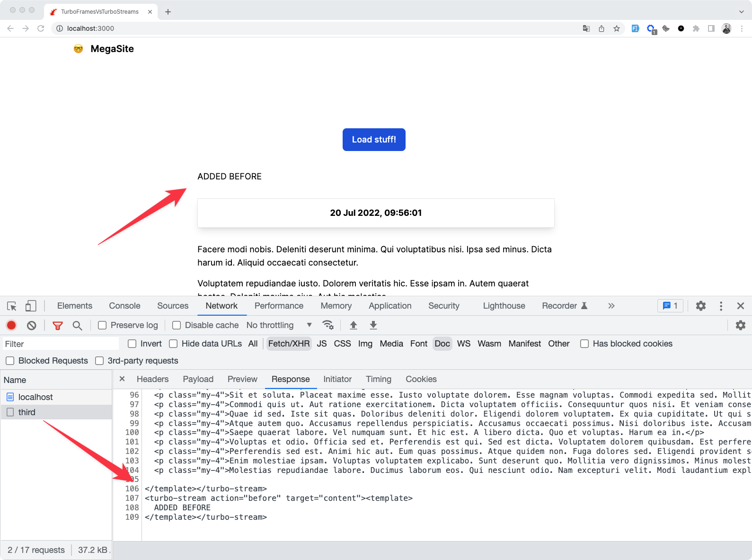Click the import HAR file upload arrow
752x560 pixels.
[x=354, y=325]
